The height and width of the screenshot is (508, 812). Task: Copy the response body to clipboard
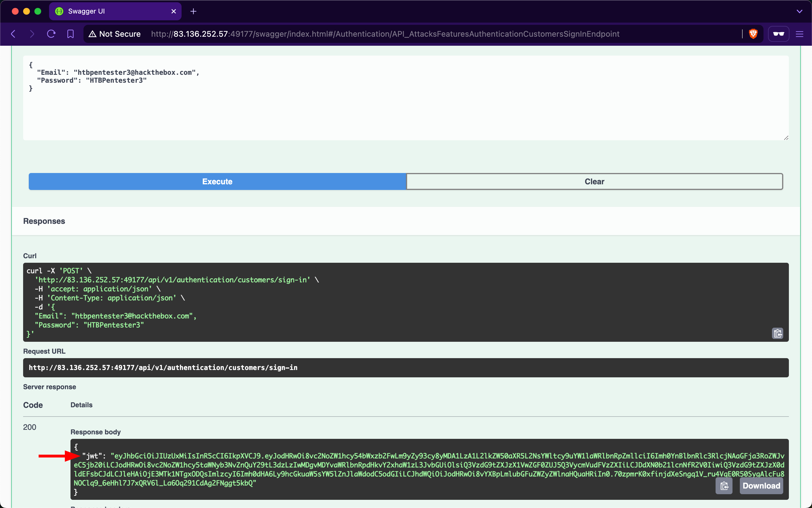pyautogui.click(x=724, y=486)
